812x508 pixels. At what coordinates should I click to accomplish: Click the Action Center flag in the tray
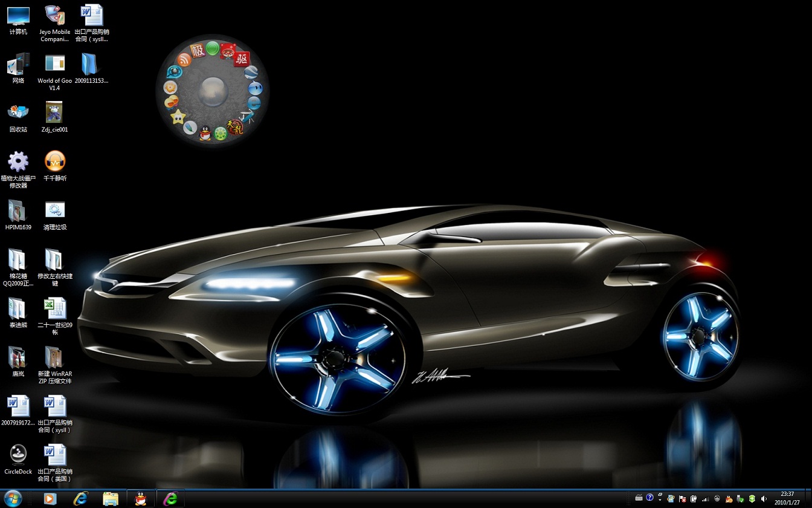(682, 499)
